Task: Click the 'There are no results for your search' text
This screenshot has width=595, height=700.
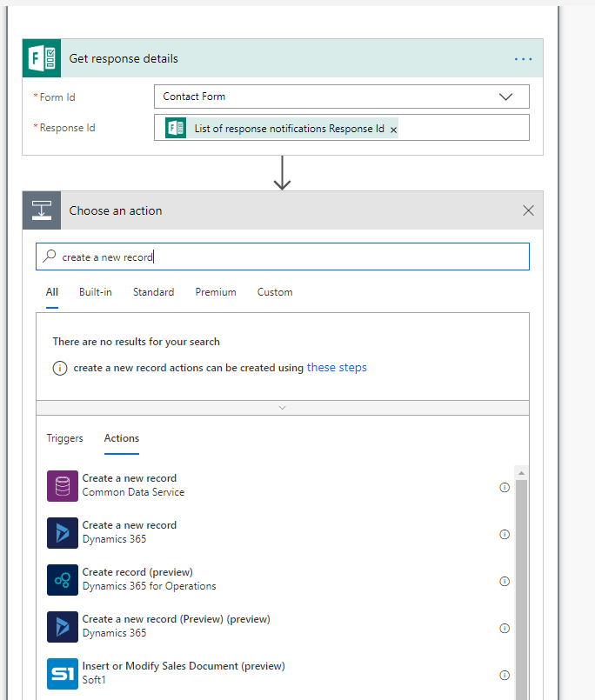Action: pyautogui.click(x=137, y=342)
